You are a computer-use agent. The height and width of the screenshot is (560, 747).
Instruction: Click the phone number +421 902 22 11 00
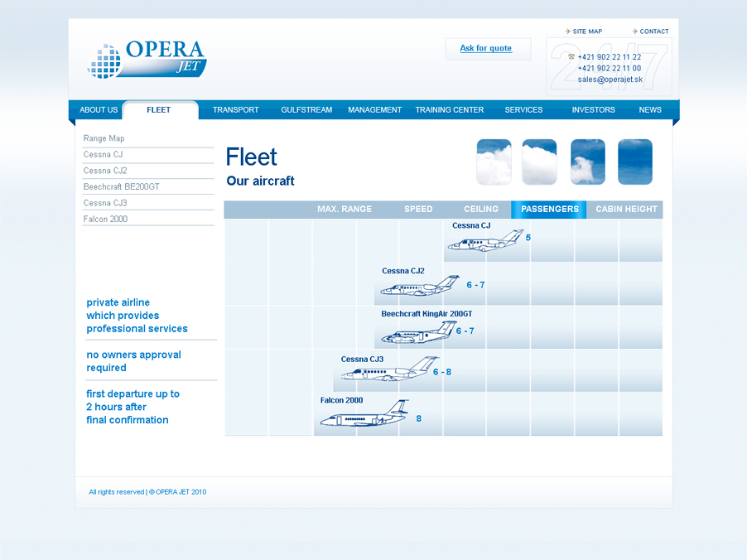pyautogui.click(x=610, y=68)
